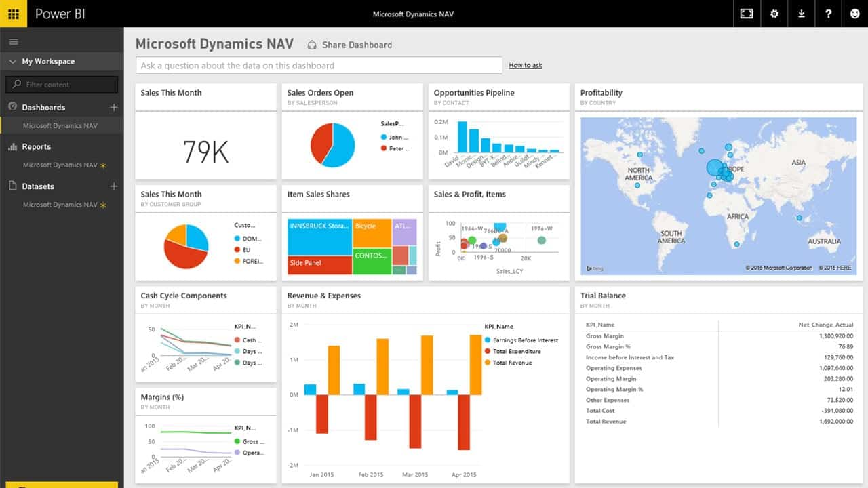The height and width of the screenshot is (488, 868).
Task: Click the Share Dashboard button
Action: [350, 45]
